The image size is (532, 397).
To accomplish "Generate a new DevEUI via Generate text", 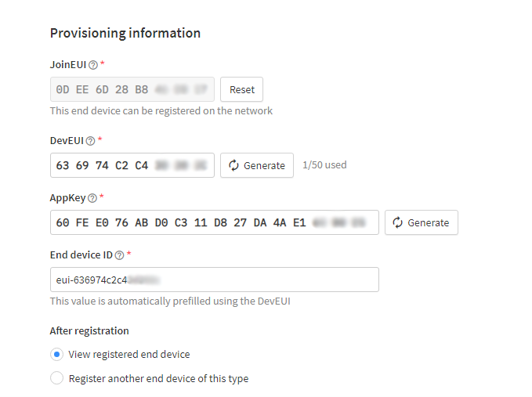I will [264, 165].
